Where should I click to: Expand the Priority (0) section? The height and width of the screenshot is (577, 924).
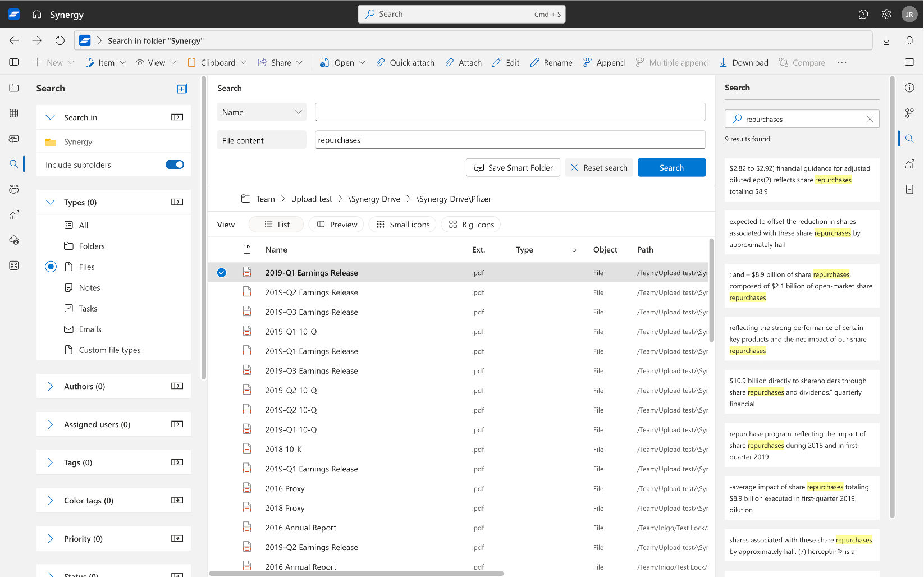click(x=50, y=539)
